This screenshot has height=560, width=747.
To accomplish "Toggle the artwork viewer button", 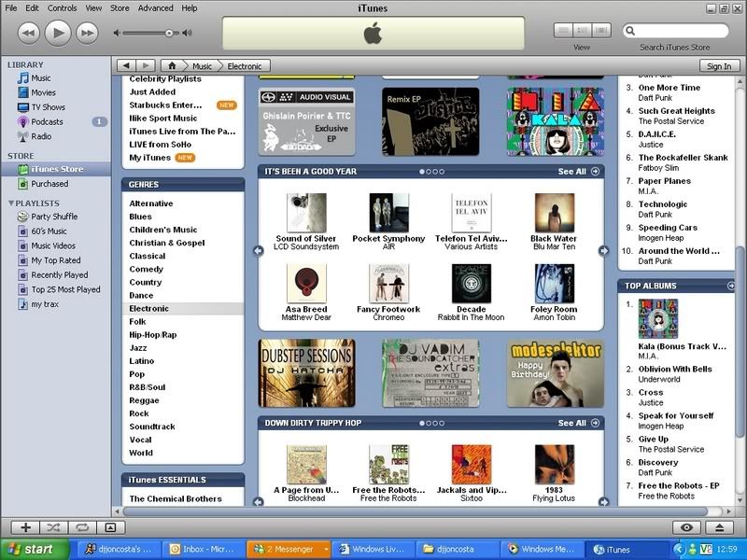I will [x=110, y=527].
